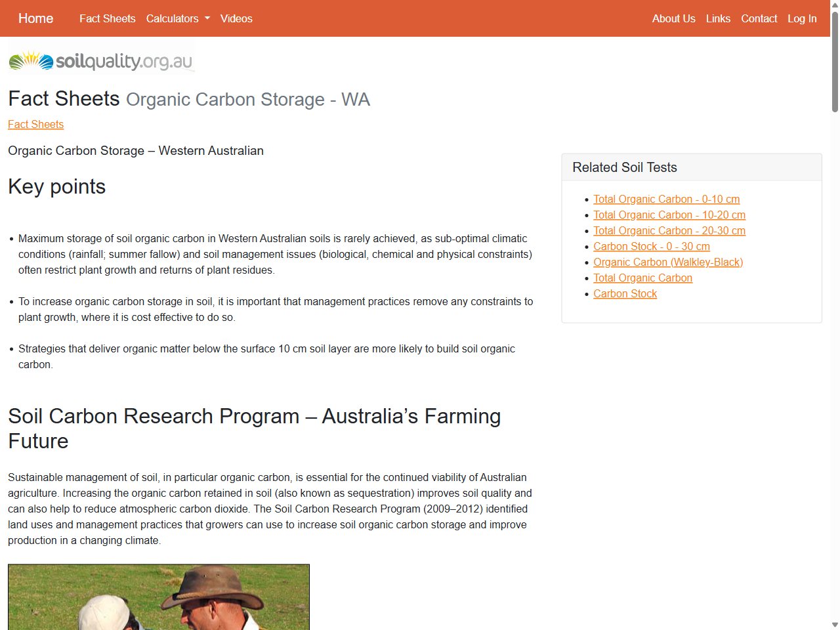
Task: Open Total Organic Carbon - 20-30 cm
Action: 669,230
